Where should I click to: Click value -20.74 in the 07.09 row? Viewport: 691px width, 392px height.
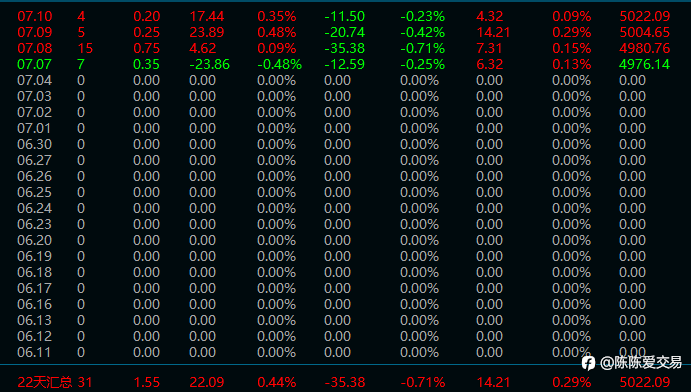click(x=345, y=32)
